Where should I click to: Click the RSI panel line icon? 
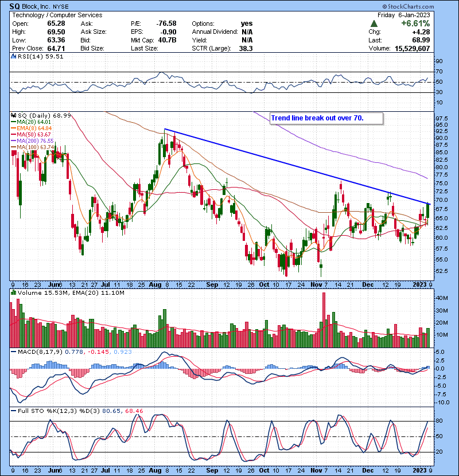point(13,56)
